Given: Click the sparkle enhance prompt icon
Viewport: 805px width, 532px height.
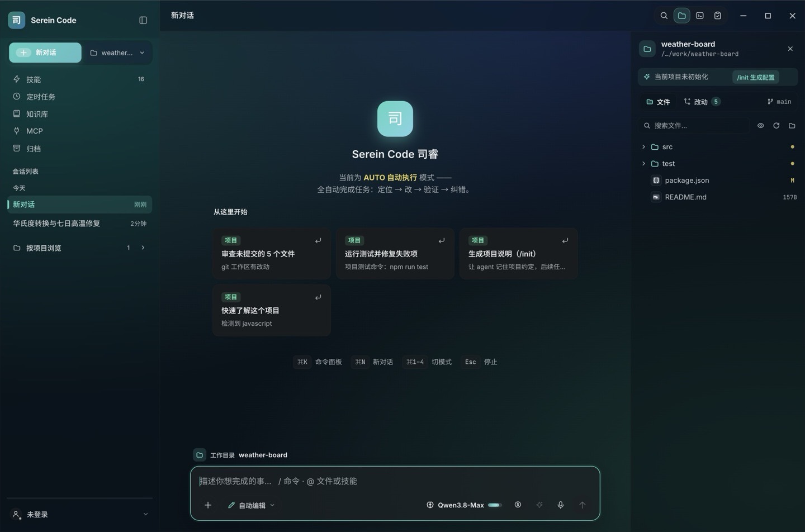Looking at the screenshot, I should coord(539,505).
